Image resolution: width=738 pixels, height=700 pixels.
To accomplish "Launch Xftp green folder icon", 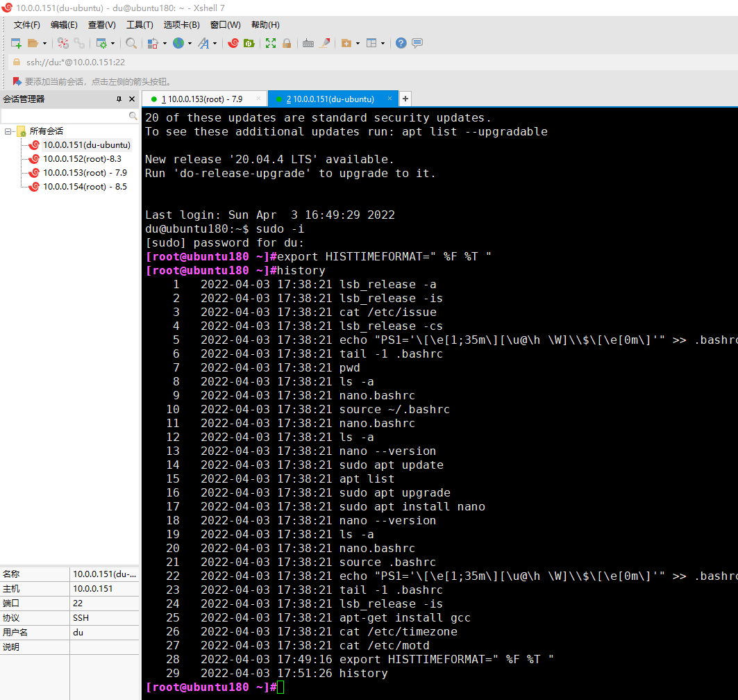I will (x=249, y=43).
